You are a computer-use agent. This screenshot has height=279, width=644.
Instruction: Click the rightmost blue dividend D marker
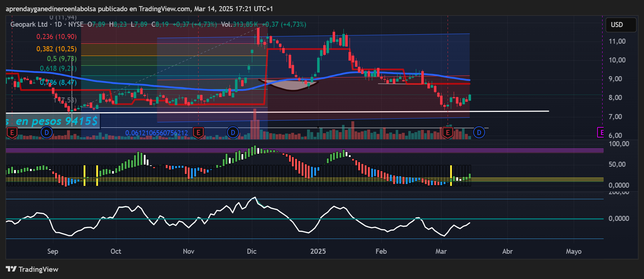coord(479,133)
